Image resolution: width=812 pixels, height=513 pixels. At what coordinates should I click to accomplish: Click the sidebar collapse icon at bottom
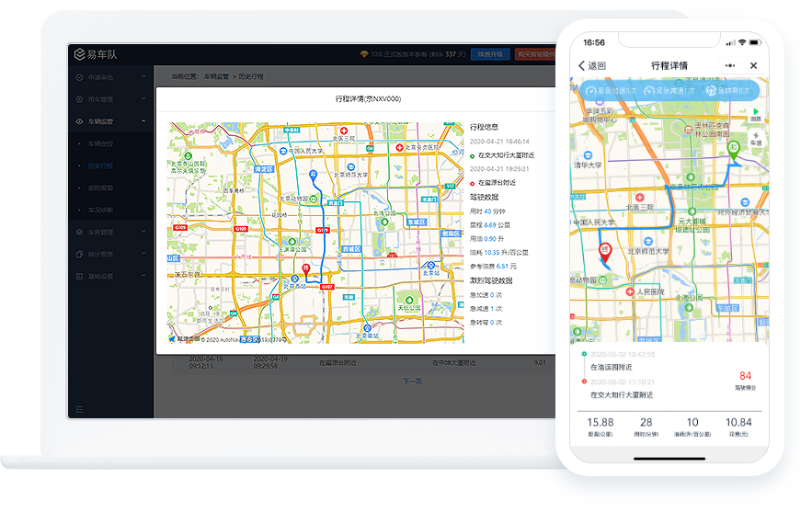click(x=79, y=409)
